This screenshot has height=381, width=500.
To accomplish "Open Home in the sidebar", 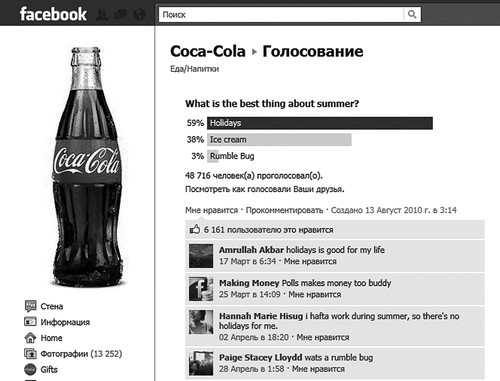I will 51,338.
